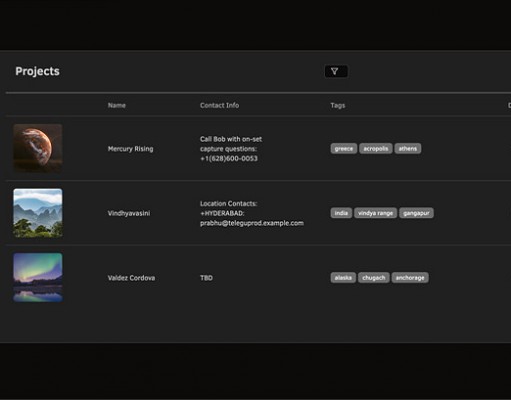511x400 pixels.
Task: Open the Vindhyavasini mountain thumbnail
Action: coord(38,213)
